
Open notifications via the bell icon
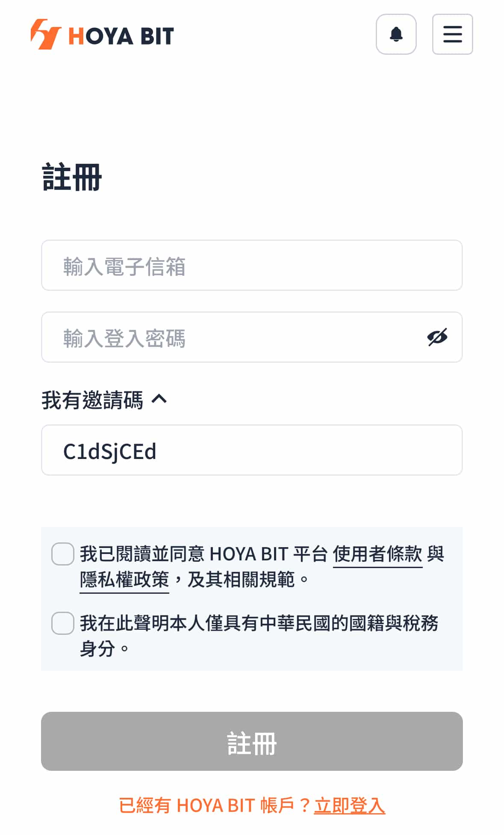tap(396, 34)
